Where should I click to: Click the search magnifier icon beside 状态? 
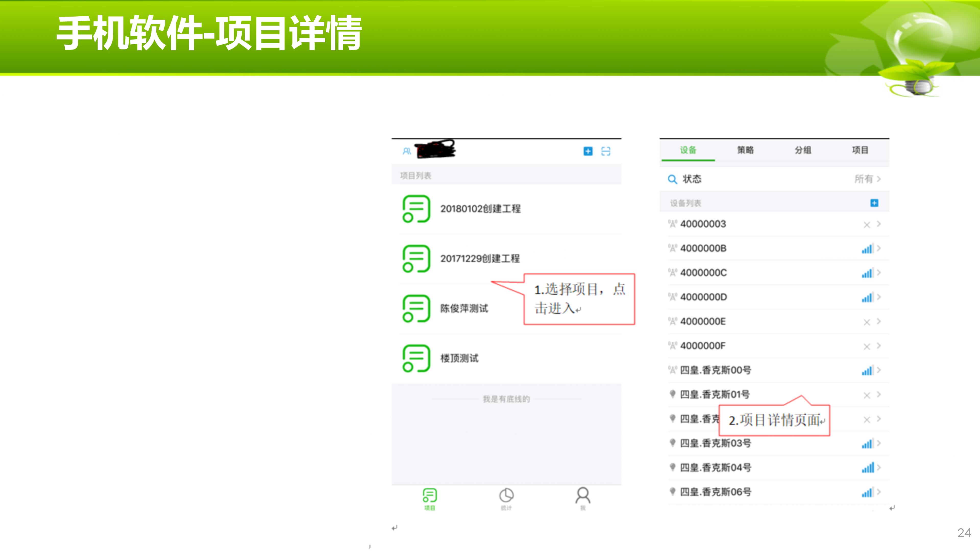(x=672, y=179)
